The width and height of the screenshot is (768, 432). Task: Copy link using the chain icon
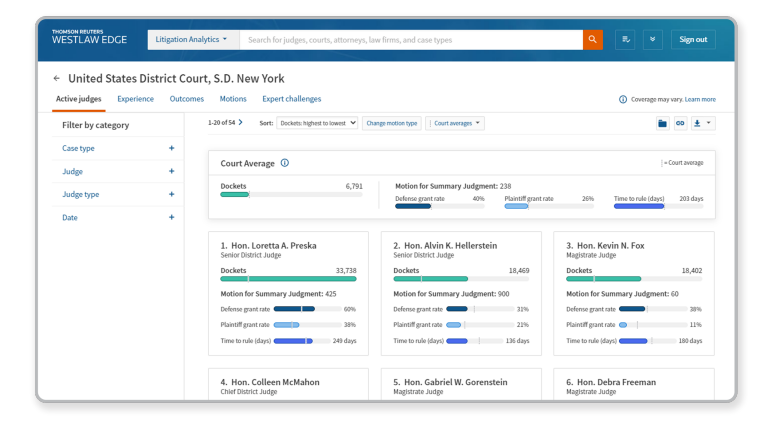point(680,123)
